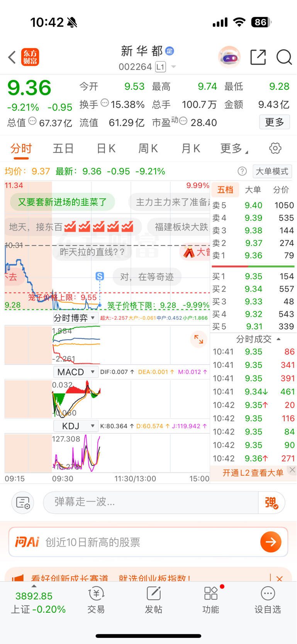Open the KDJ indicator dropdown
Viewport: 297px width, 644px height.
75,426
